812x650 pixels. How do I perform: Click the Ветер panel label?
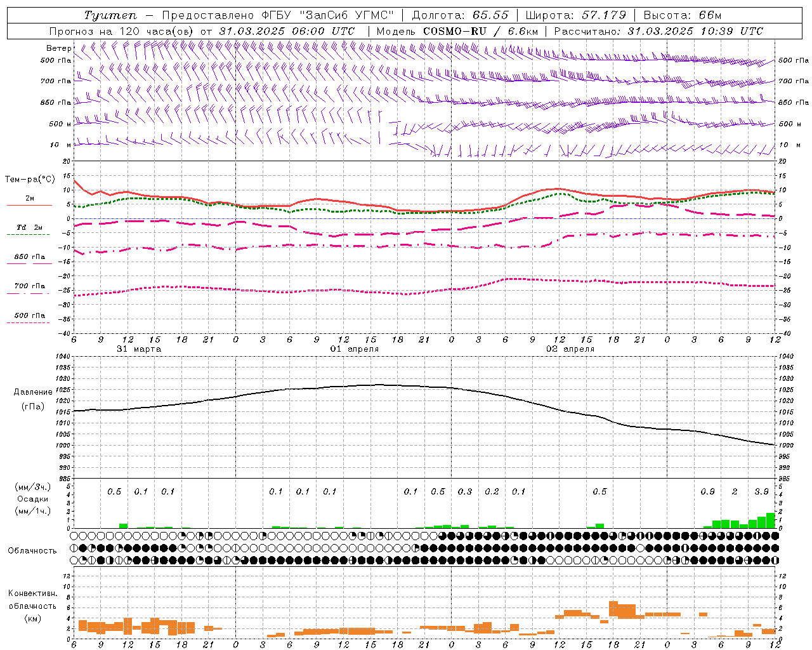click(58, 48)
